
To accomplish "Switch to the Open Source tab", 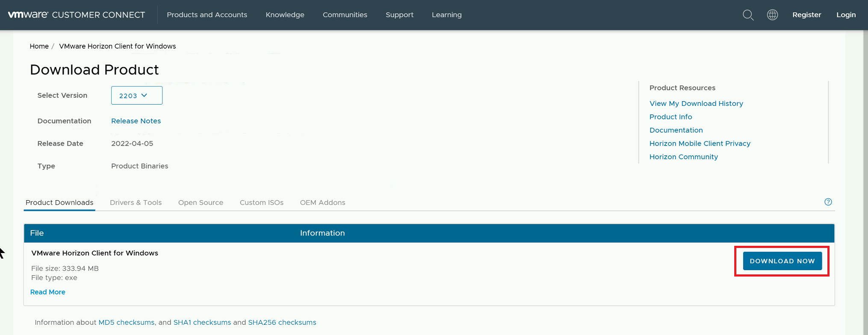I will 201,202.
